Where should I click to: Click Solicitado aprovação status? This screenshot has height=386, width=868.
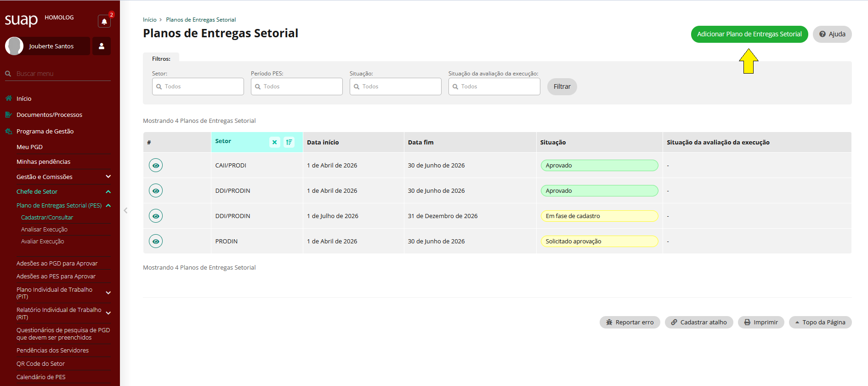pos(599,241)
